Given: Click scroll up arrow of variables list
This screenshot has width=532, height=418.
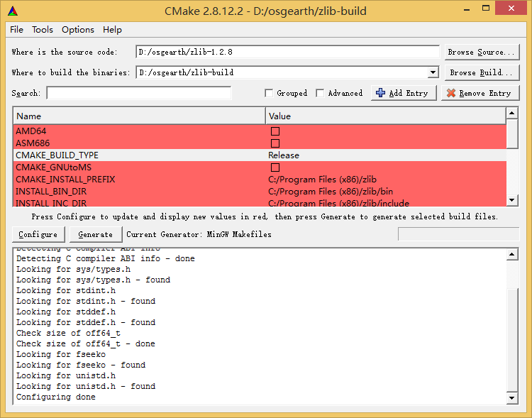Looking at the screenshot, I should pyautogui.click(x=512, y=113).
